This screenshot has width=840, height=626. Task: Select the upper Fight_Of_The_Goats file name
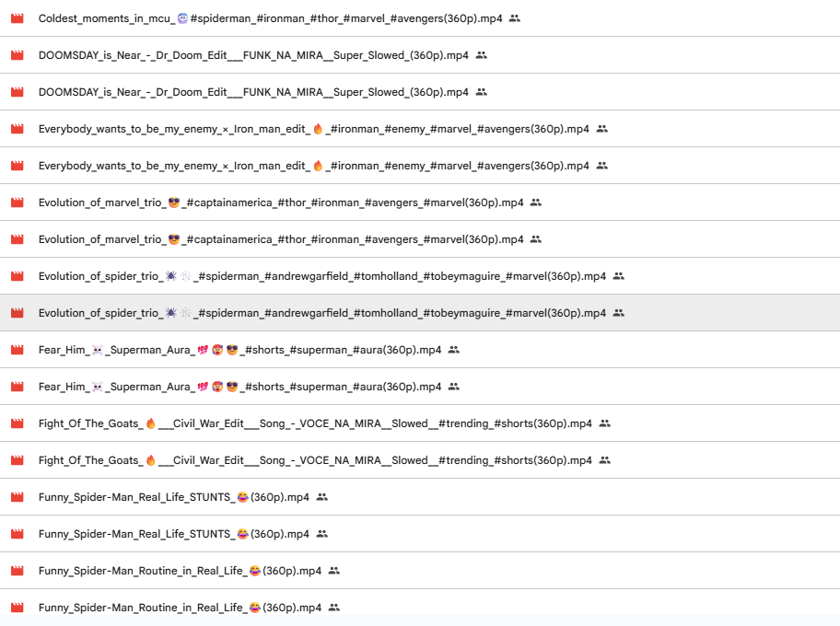(315, 423)
